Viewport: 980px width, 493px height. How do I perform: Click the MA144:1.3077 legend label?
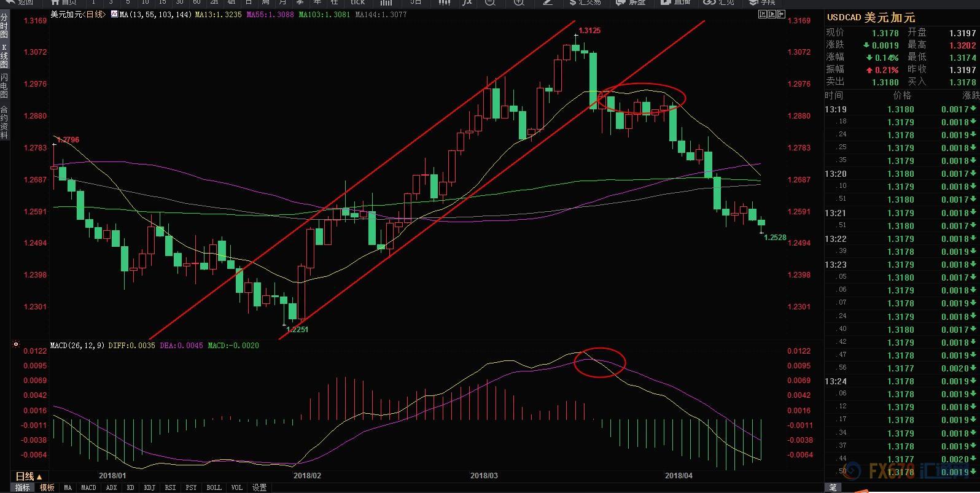pyautogui.click(x=381, y=14)
